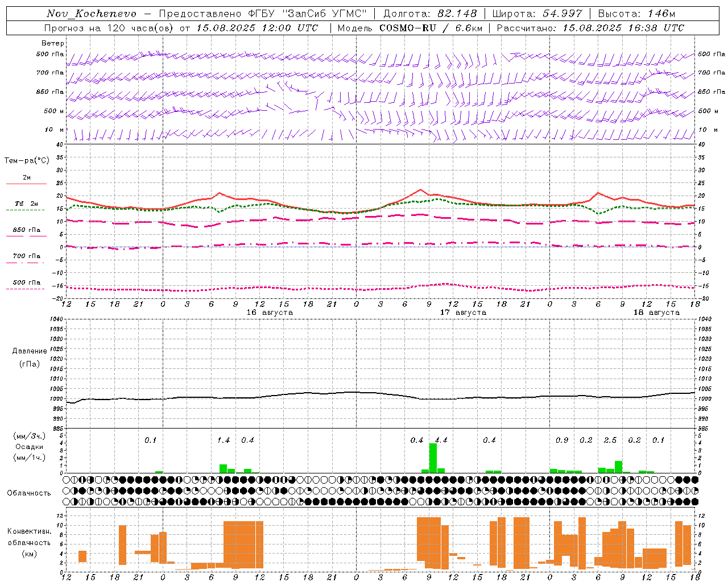Click the 16 августа date label
The width and height of the screenshot is (728, 582).
click(x=270, y=313)
